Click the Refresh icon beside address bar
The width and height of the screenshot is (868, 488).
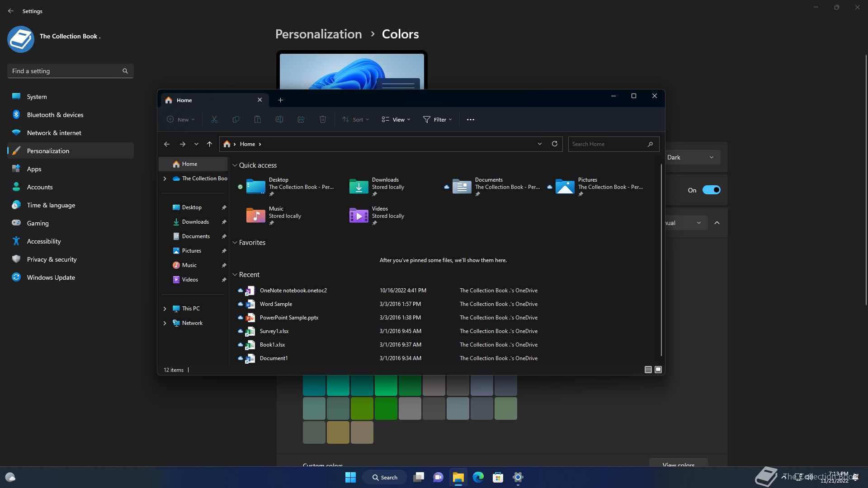tap(555, 144)
